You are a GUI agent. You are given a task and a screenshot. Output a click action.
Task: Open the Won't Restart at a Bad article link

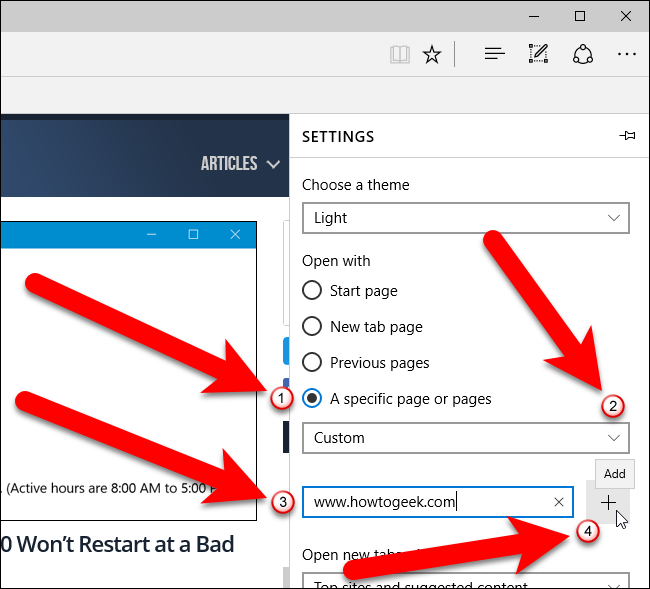pyautogui.click(x=117, y=544)
